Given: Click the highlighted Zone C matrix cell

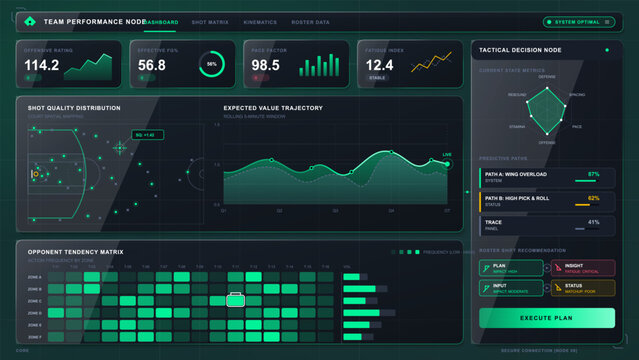Looking at the screenshot, I should point(236,300).
